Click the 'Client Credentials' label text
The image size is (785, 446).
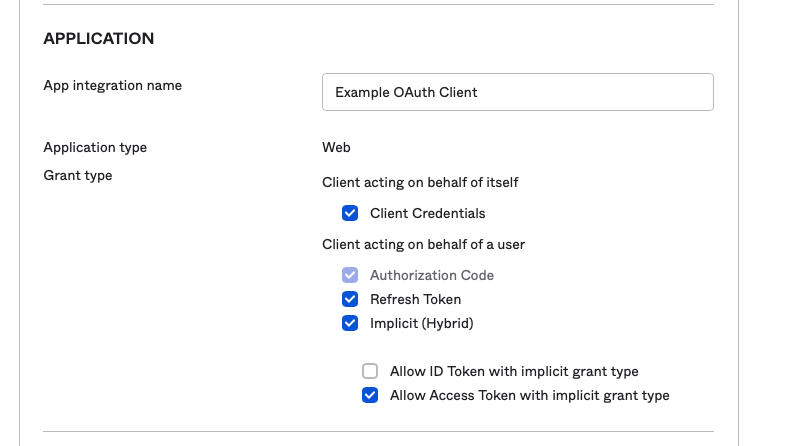coord(428,213)
